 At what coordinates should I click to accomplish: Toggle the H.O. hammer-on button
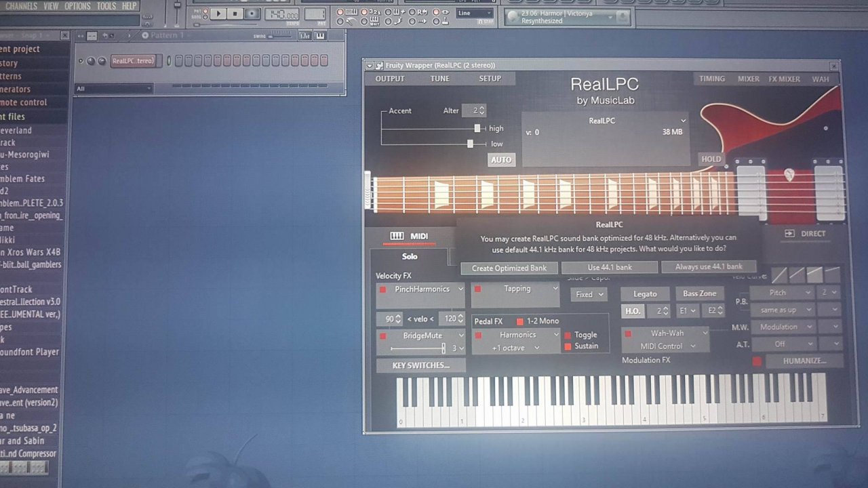[633, 311]
